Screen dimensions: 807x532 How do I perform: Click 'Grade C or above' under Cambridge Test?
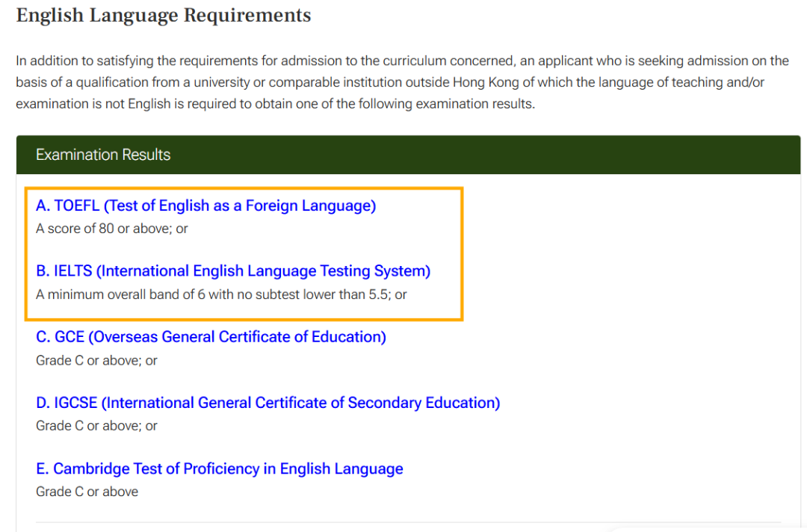(87, 492)
